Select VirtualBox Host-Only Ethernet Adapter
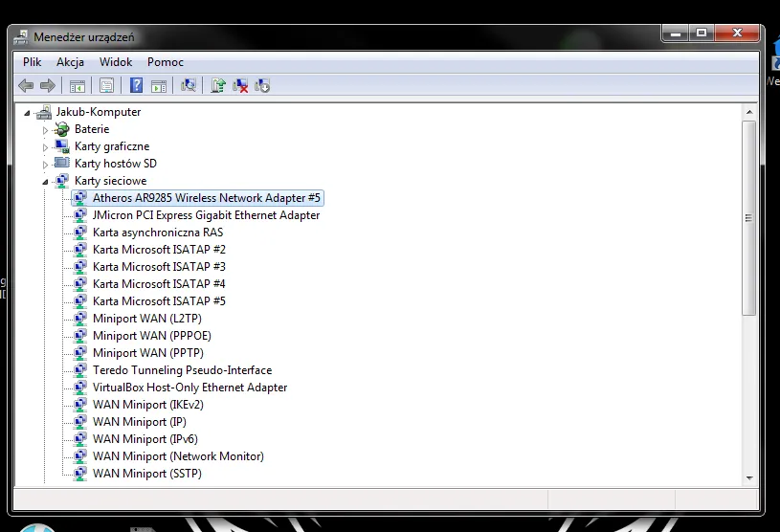 (x=189, y=388)
